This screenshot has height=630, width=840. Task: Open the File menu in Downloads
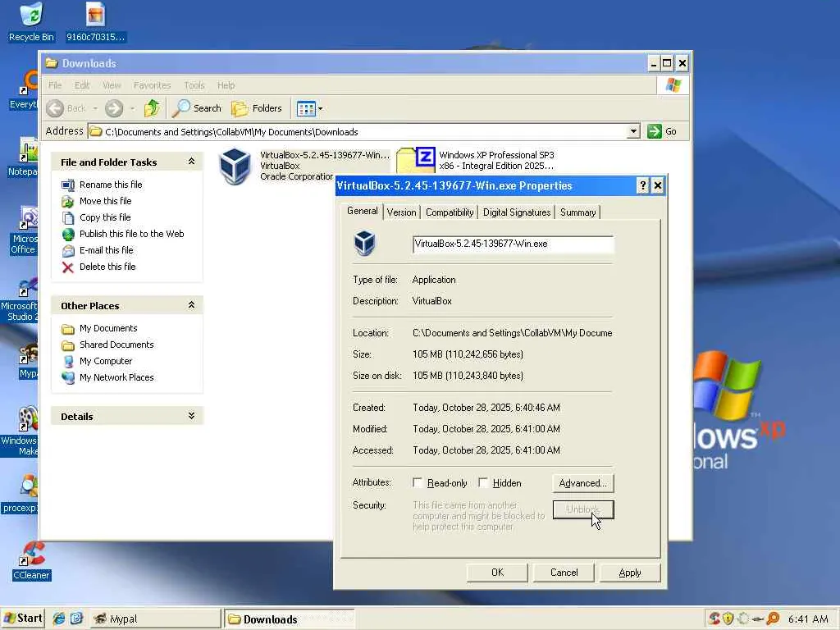click(55, 85)
